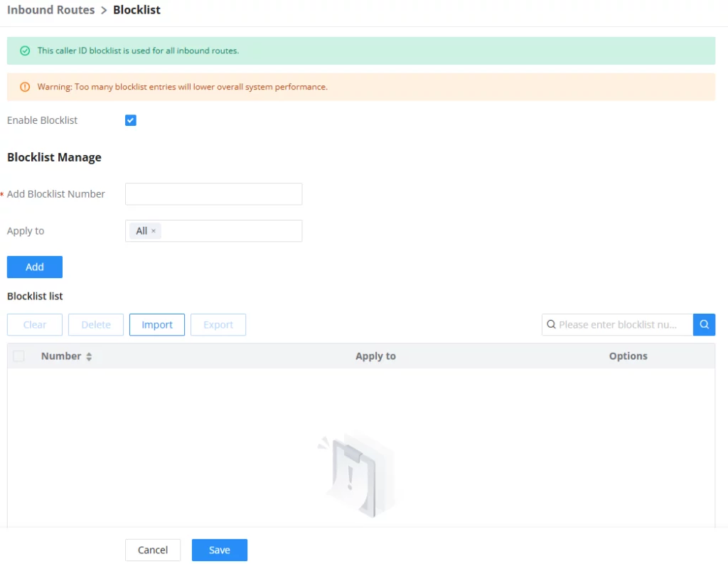
Task: Click the Clear button
Action: pyautogui.click(x=35, y=324)
